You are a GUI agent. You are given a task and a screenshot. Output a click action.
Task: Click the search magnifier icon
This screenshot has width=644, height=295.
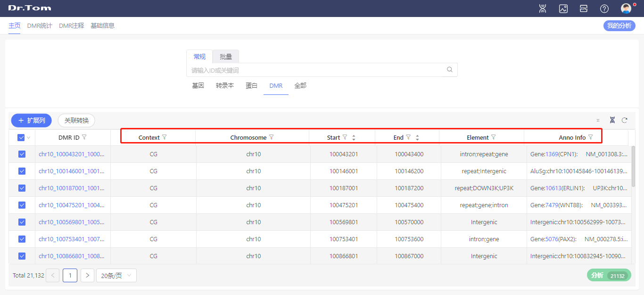click(x=450, y=70)
